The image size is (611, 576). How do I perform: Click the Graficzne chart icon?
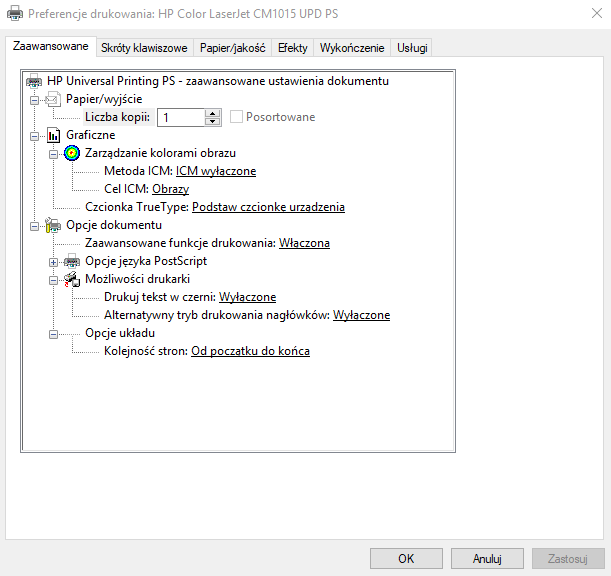point(53,135)
